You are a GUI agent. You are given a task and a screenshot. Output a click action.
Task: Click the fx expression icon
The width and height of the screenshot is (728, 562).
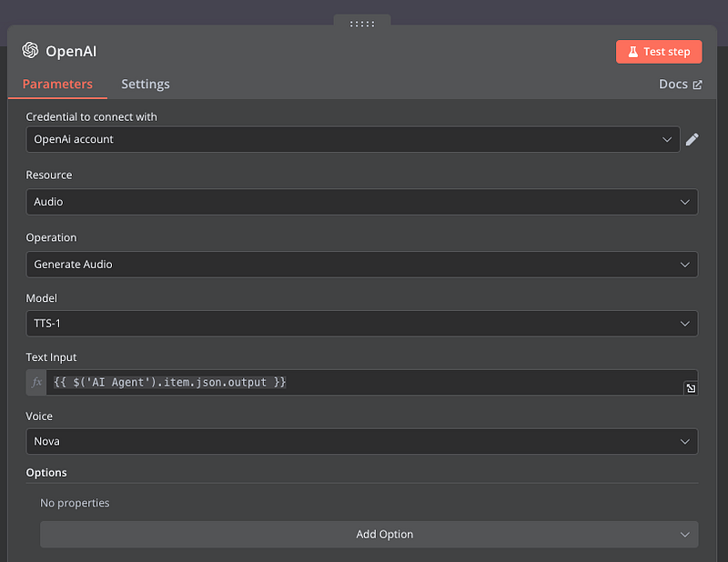[x=37, y=383]
